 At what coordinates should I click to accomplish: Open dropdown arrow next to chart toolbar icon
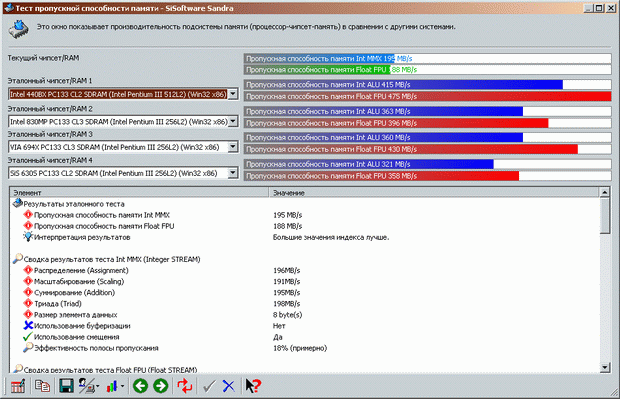pyautogui.click(x=123, y=386)
